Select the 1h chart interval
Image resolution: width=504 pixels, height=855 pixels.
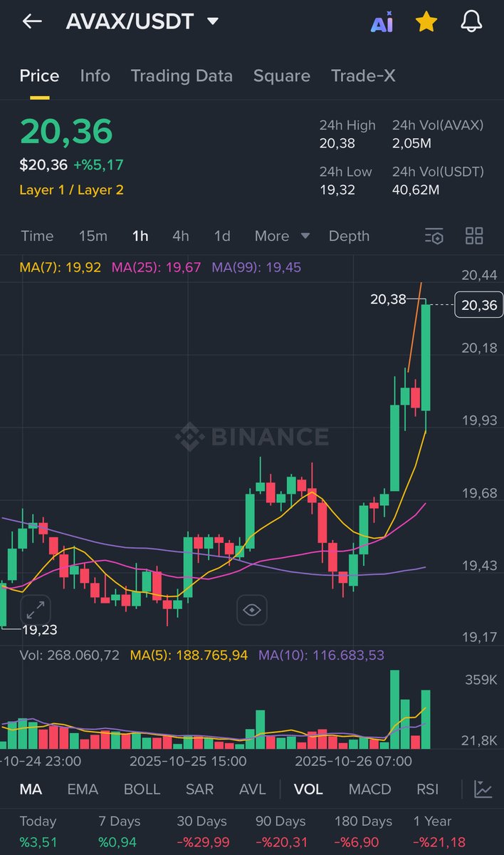140,236
